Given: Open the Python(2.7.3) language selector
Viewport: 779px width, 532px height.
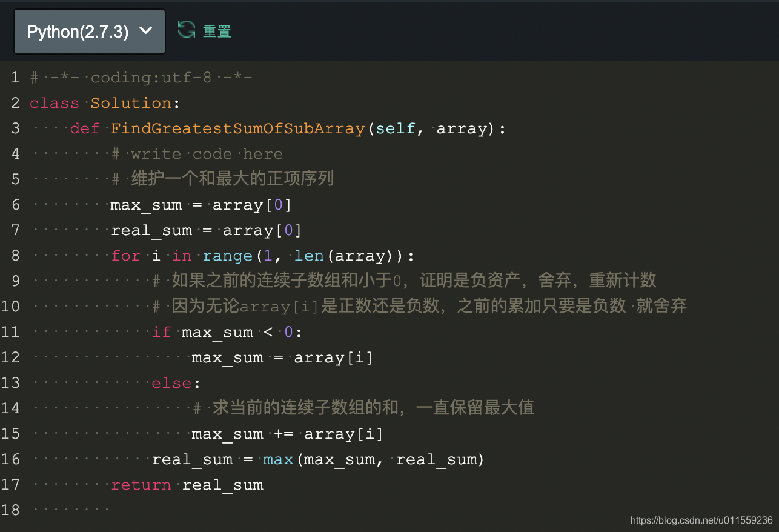Looking at the screenshot, I should (79, 31).
